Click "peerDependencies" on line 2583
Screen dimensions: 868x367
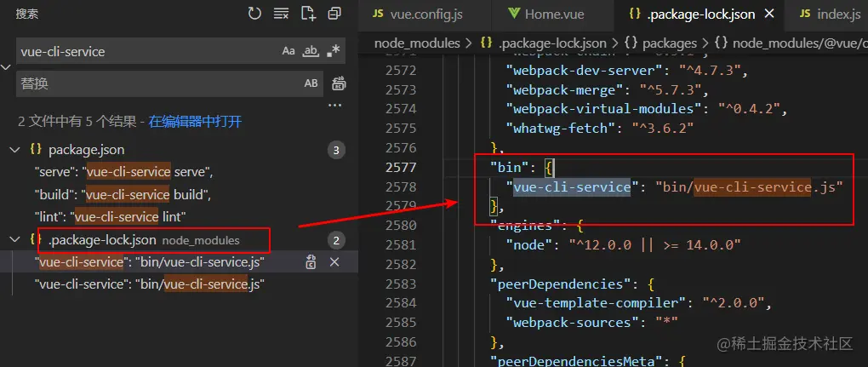(x=561, y=284)
